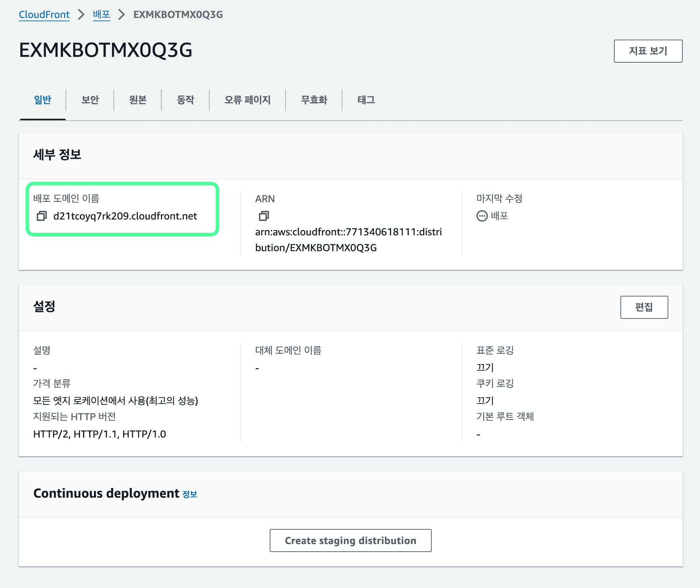Select the 동작 tab
Viewport: 700px width, 588px height.
click(x=185, y=100)
